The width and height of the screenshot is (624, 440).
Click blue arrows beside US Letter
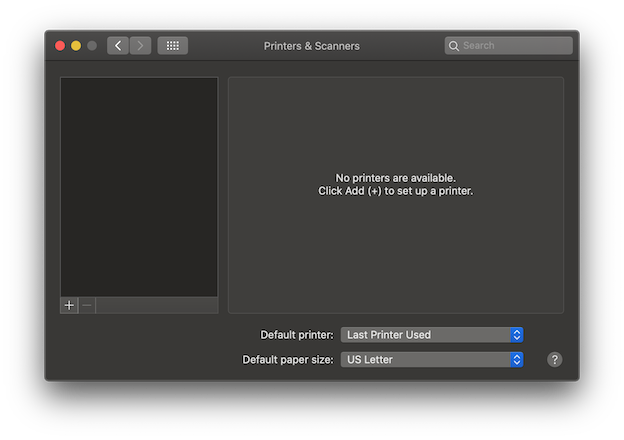pyautogui.click(x=517, y=359)
